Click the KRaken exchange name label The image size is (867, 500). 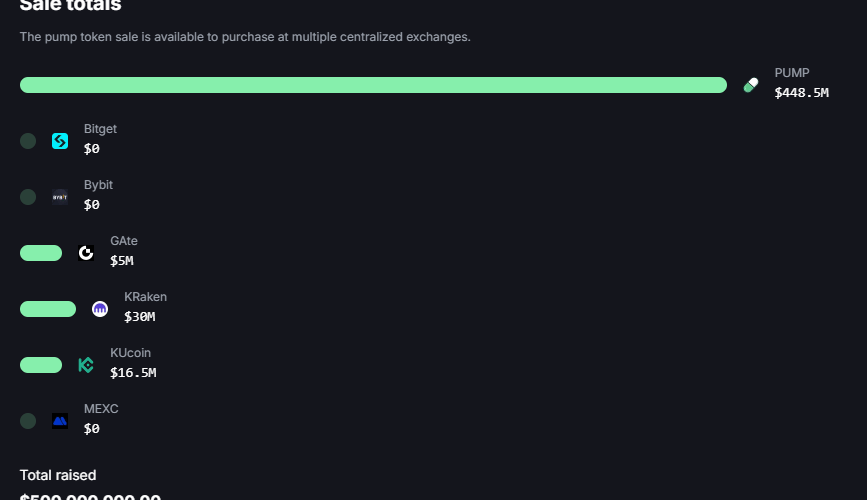[145, 297]
